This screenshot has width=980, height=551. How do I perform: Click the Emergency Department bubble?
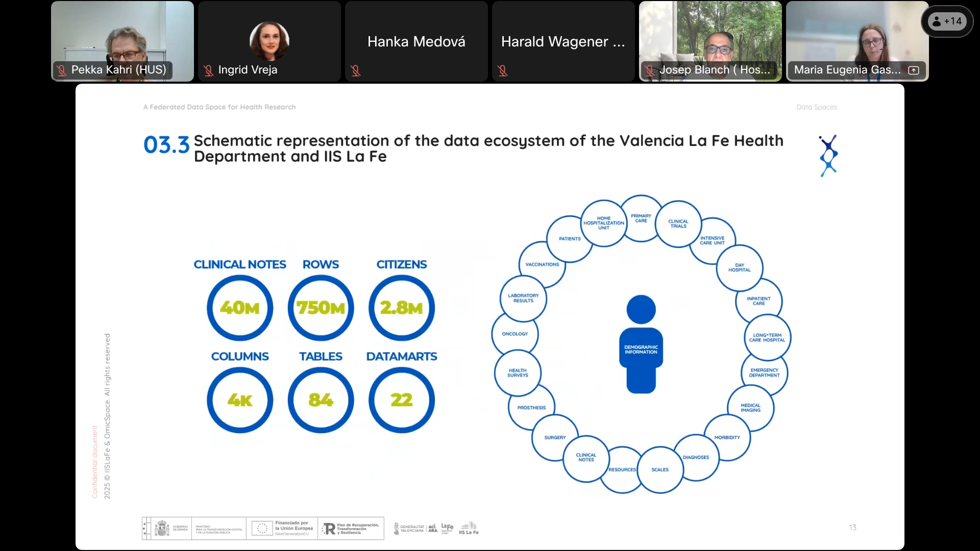click(x=764, y=372)
